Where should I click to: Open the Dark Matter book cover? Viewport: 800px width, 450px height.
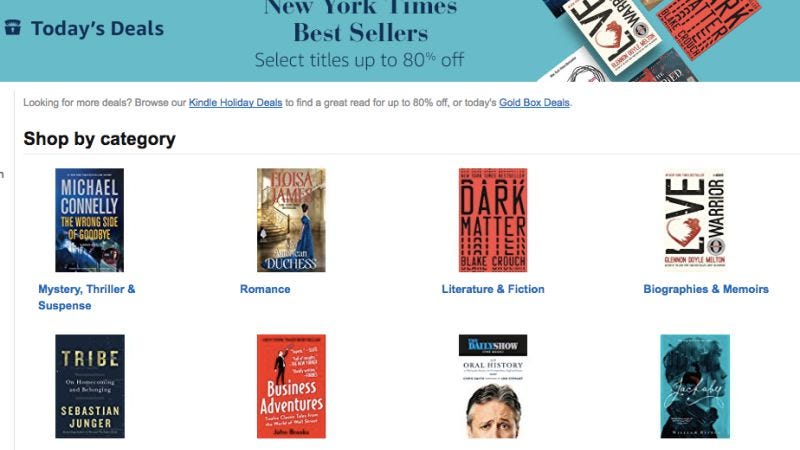493,220
